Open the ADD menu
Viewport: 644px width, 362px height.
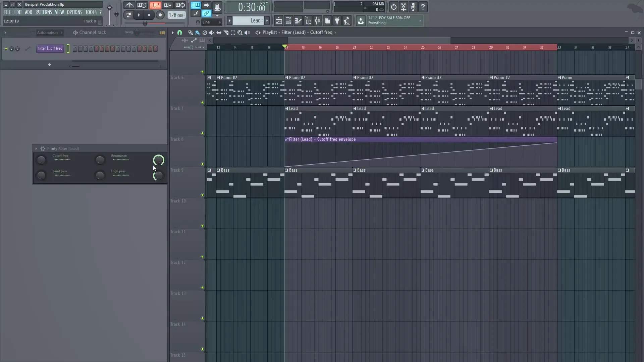pyautogui.click(x=29, y=12)
